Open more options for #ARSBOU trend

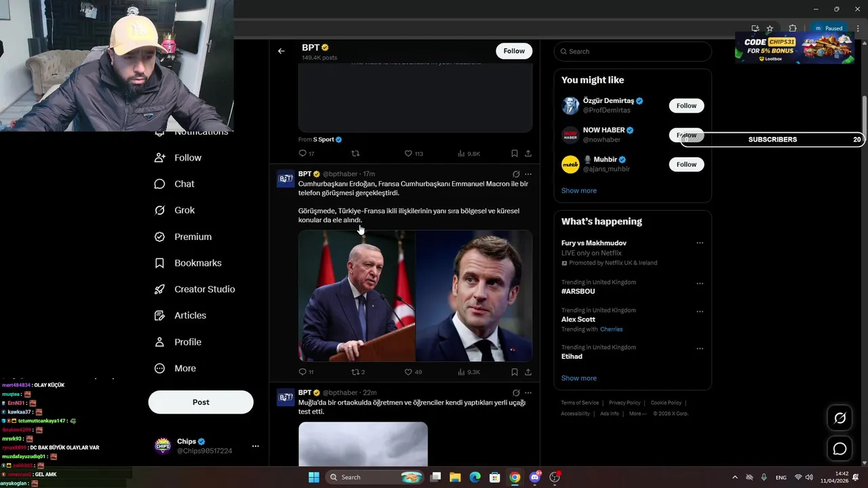tap(700, 284)
